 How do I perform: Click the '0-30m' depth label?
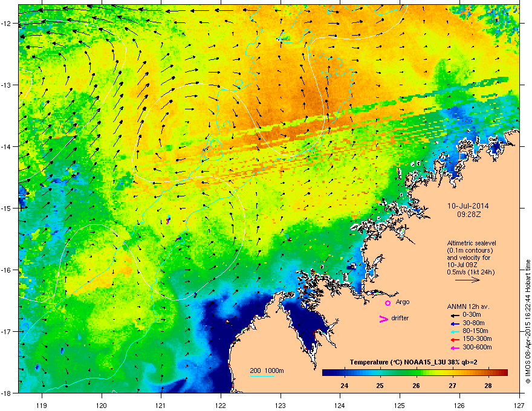pos(472,315)
